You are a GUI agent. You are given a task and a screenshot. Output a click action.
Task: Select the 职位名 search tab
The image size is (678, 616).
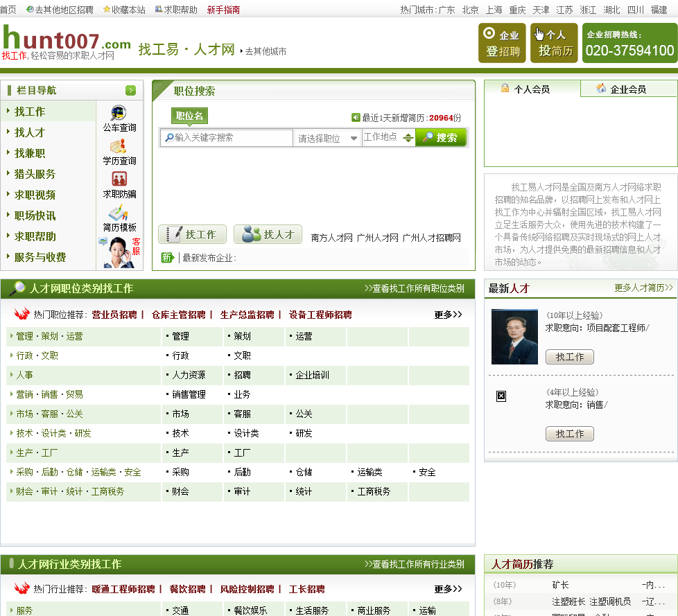pos(189,116)
